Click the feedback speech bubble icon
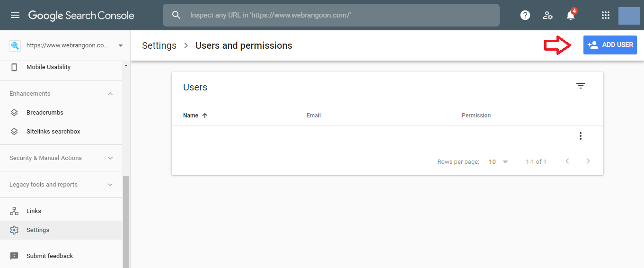 click(14, 256)
